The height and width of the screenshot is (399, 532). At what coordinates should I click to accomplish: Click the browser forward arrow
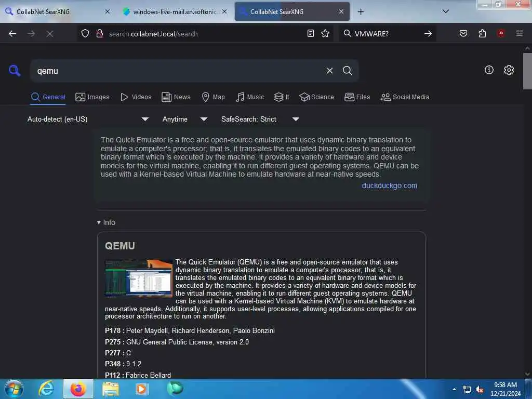tap(31, 34)
